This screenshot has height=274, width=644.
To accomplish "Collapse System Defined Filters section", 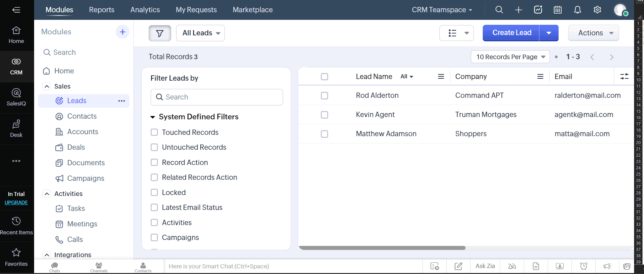I will coord(153,117).
